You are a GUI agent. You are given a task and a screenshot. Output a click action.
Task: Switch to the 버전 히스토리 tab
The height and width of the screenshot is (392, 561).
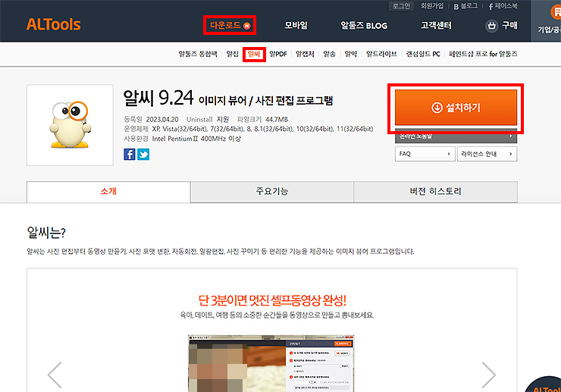point(435,192)
